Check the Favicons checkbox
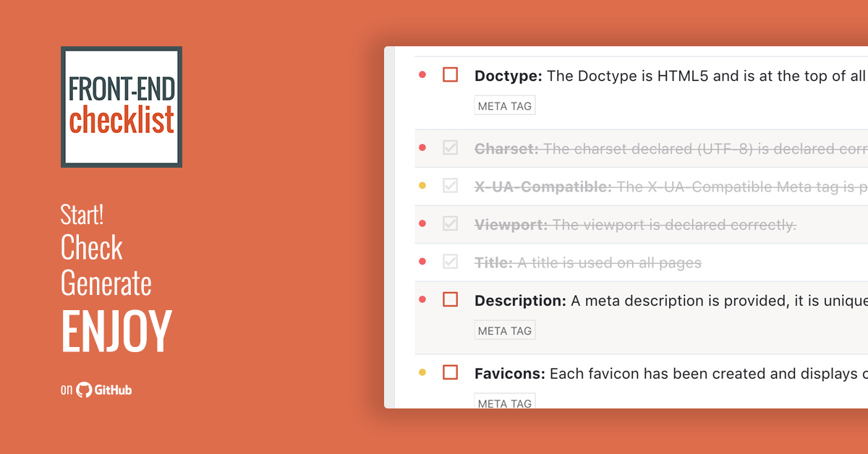This screenshot has height=454, width=868. 450,372
